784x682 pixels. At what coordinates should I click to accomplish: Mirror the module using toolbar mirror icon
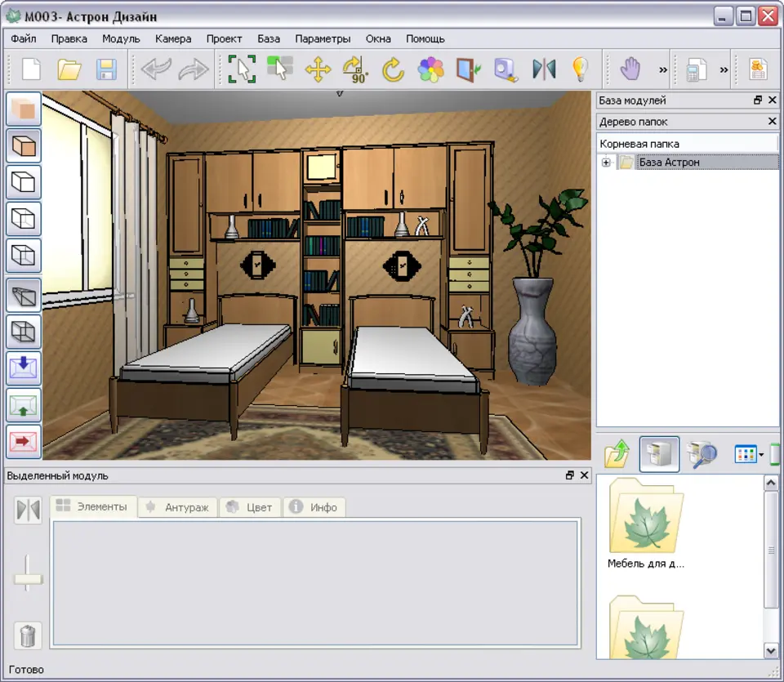(544, 69)
